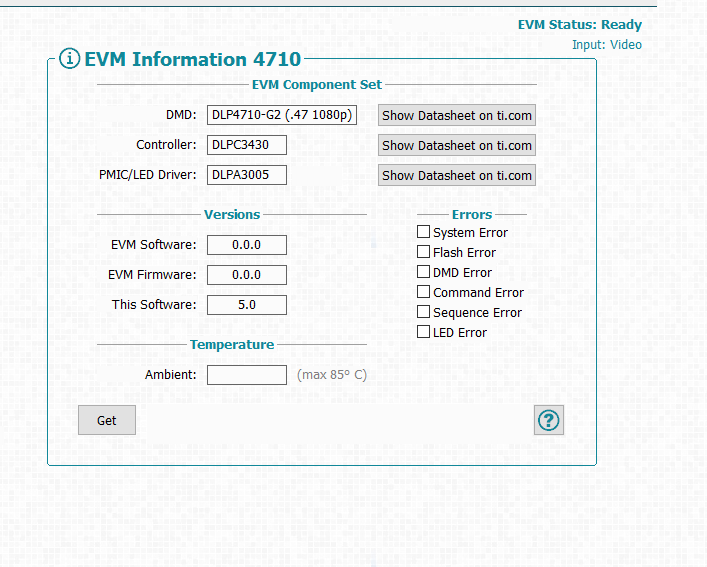Toggle the Flash Error checkbox
Screen dimensions: 707x567
coord(423,251)
